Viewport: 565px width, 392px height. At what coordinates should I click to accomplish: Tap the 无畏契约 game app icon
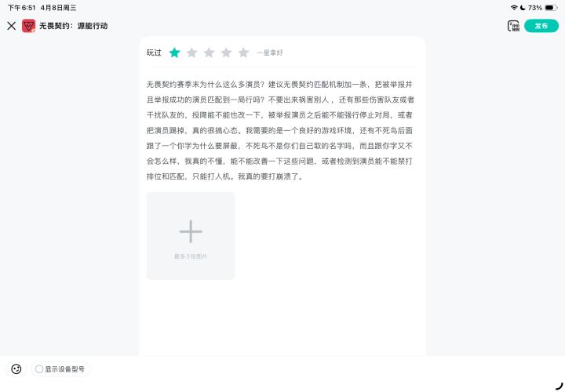(x=29, y=26)
